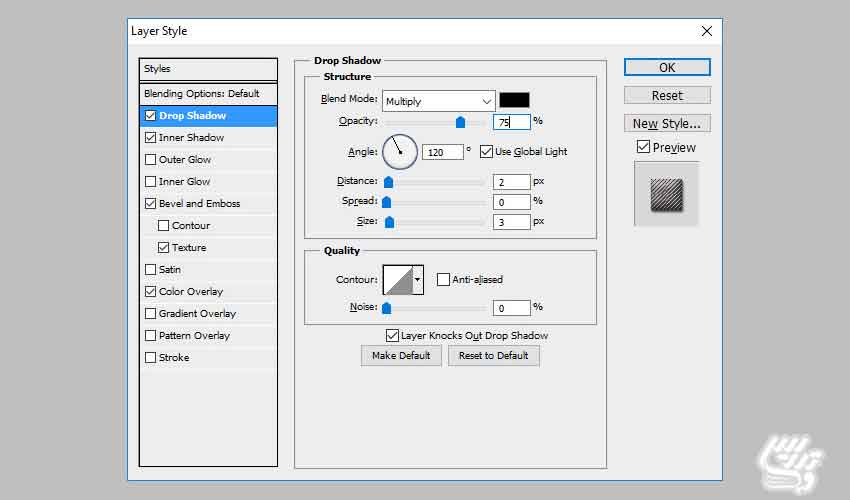Select the Bevel and Emboss style
Image resolution: width=850 pixels, height=500 pixels.
pos(199,204)
